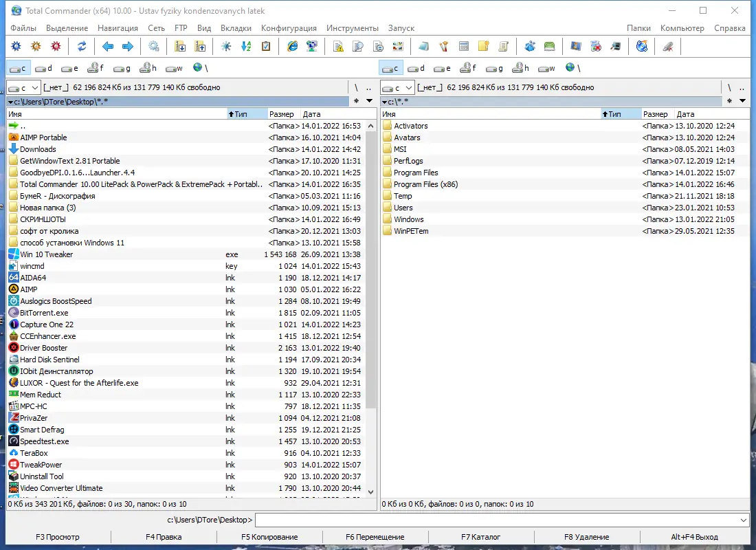Open the Internet Explorer toolbar icon

click(292, 46)
